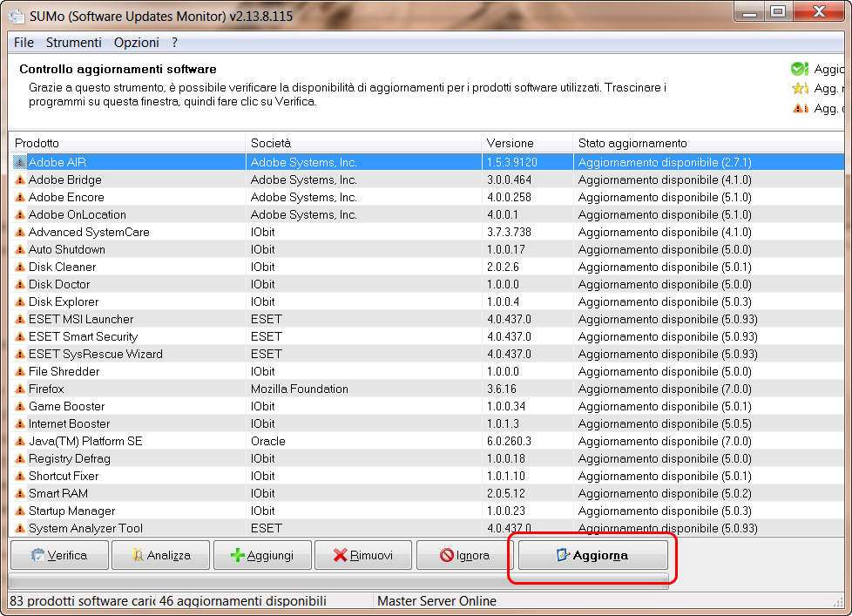Viewport: 852px width, 616px height.
Task: Sort by Versione column header
Action: (527, 143)
